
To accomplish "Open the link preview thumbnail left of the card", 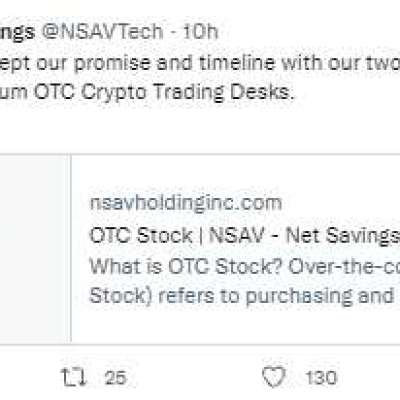I will pyautogui.click(x=35, y=248).
